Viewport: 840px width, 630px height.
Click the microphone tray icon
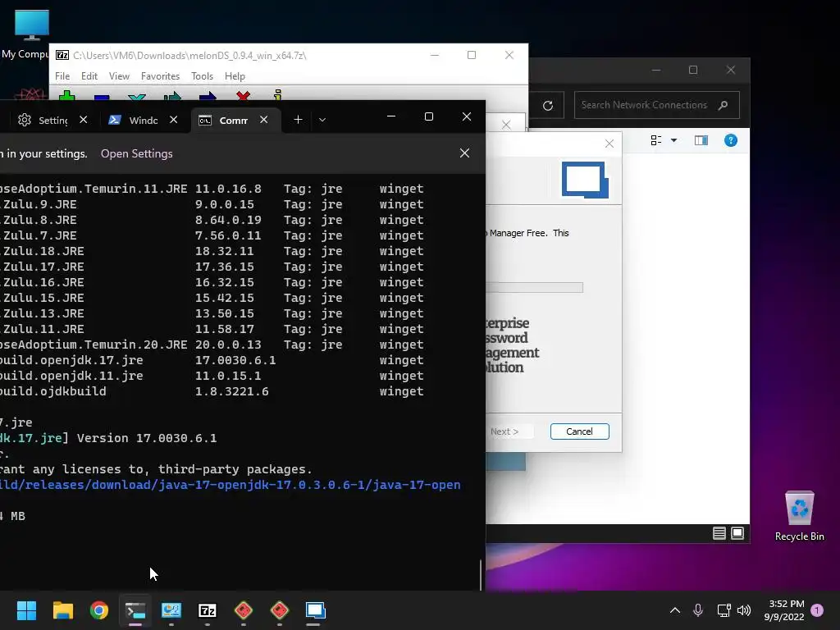coord(698,610)
